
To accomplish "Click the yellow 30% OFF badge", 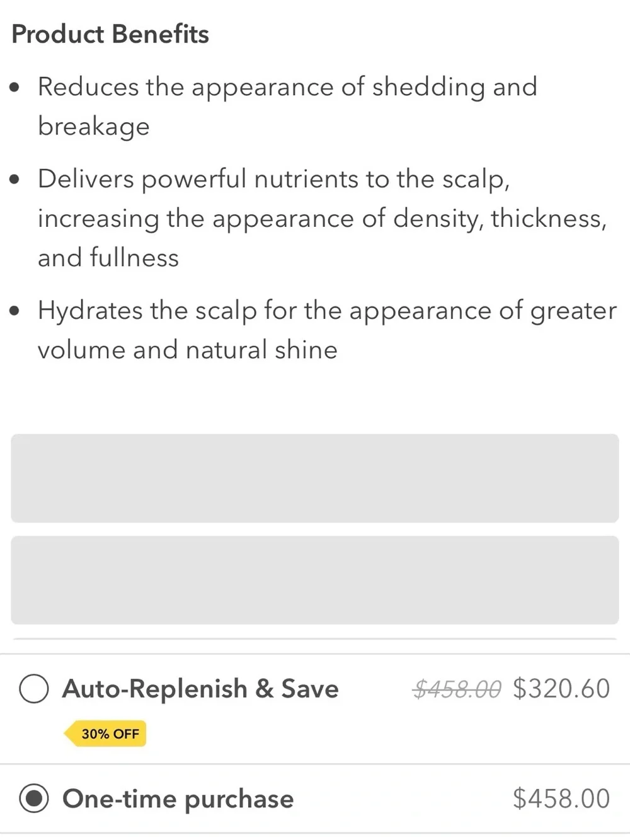I will pos(105,734).
